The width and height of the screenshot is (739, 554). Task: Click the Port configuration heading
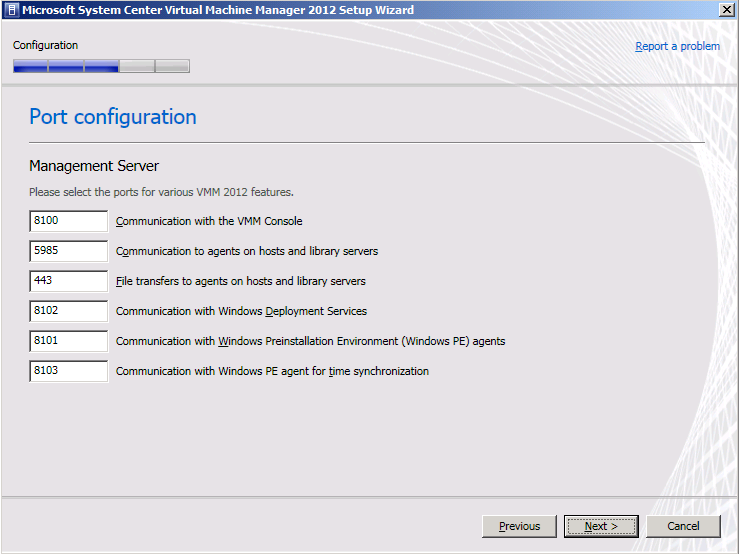tap(113, 117)
